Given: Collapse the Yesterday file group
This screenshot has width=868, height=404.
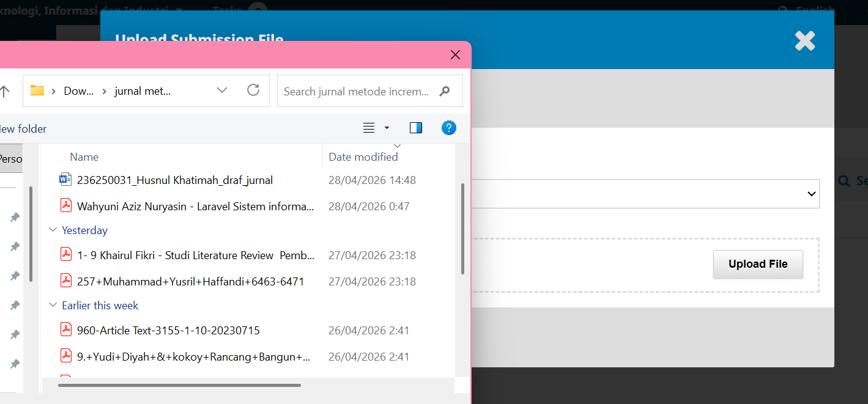Looking at the screenshot, I should (53, 230).
